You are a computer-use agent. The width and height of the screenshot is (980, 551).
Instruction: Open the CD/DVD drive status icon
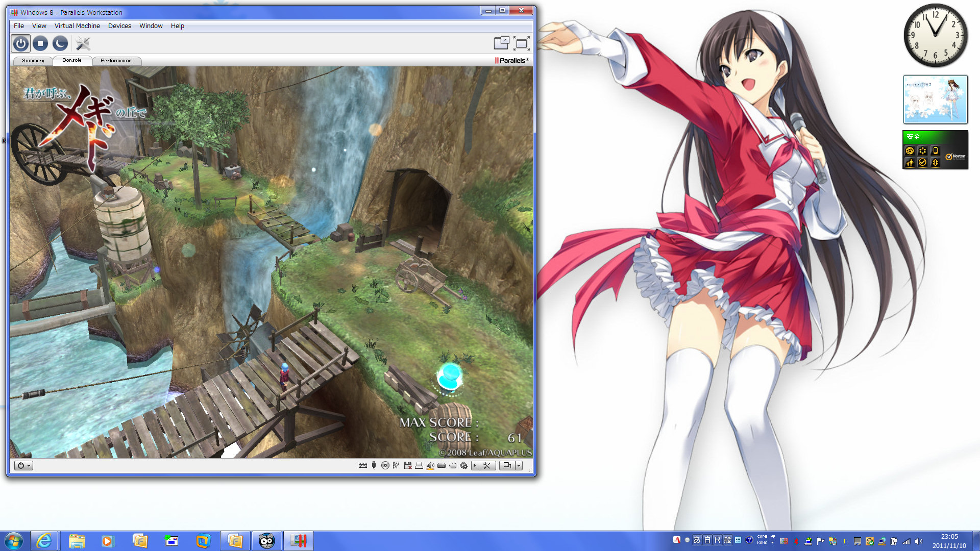tap(385, 465)
